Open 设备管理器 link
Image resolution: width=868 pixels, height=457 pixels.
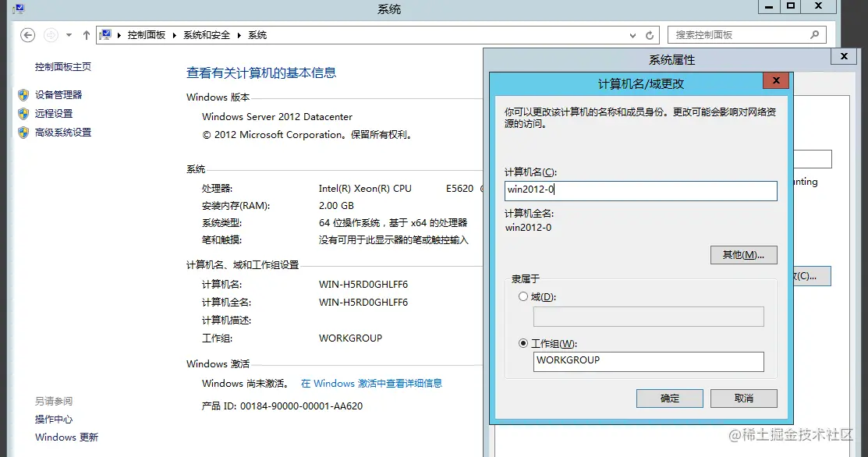point(58,94)
